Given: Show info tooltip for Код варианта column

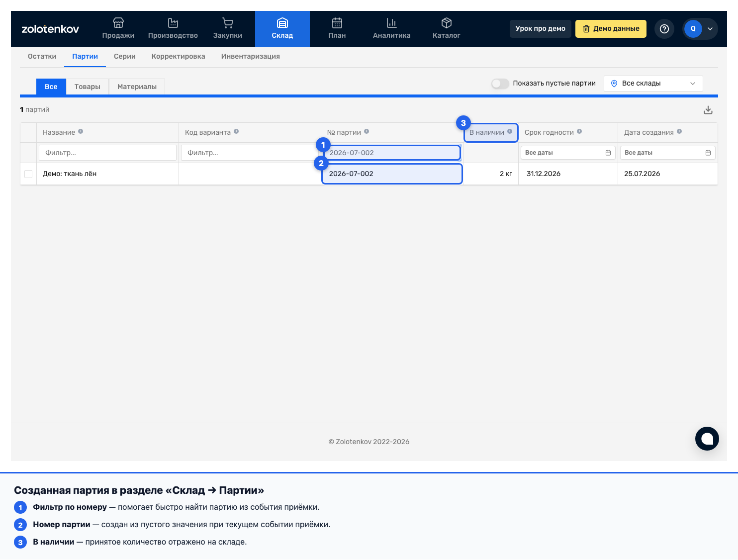Looking at the screenshot, I should click(236, 132).
